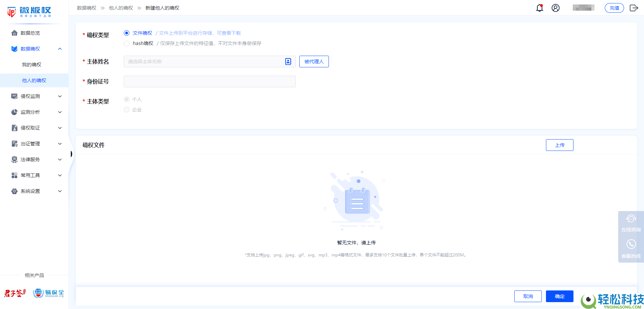
Task: Click the 相关产品 label
Action: [x=34, y=275]
